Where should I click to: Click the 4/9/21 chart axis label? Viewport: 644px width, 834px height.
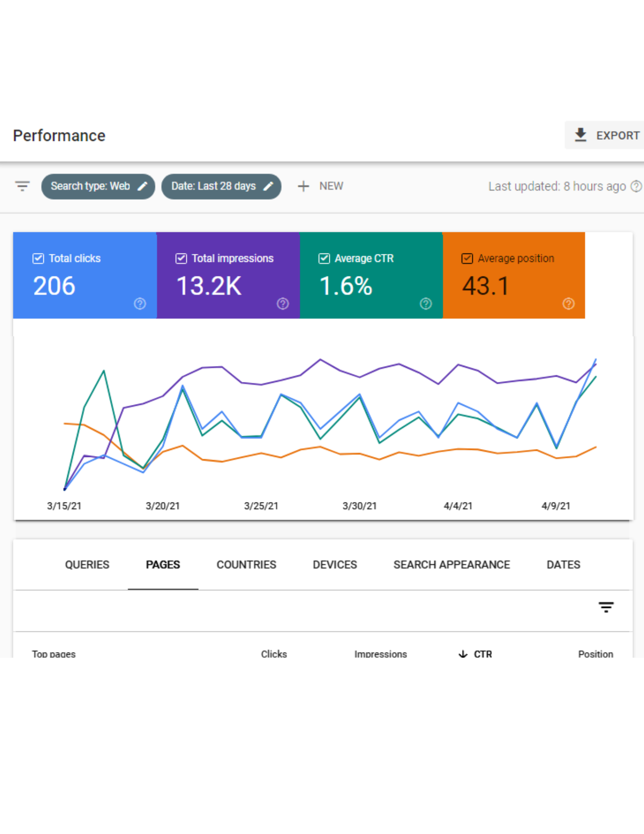pos(556,506)
